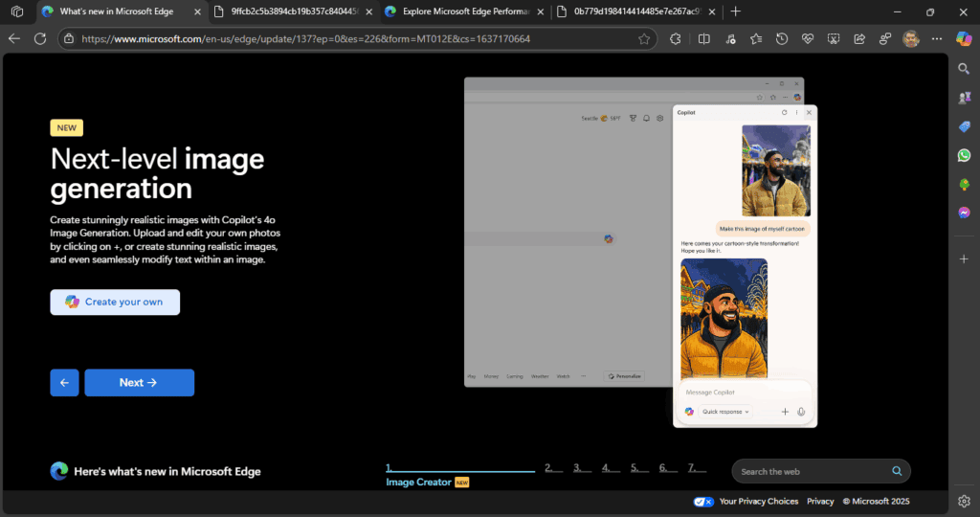
Task: Close the 9ffcb2c5b3894cb19b357 tab
Action: click(368, 11)
